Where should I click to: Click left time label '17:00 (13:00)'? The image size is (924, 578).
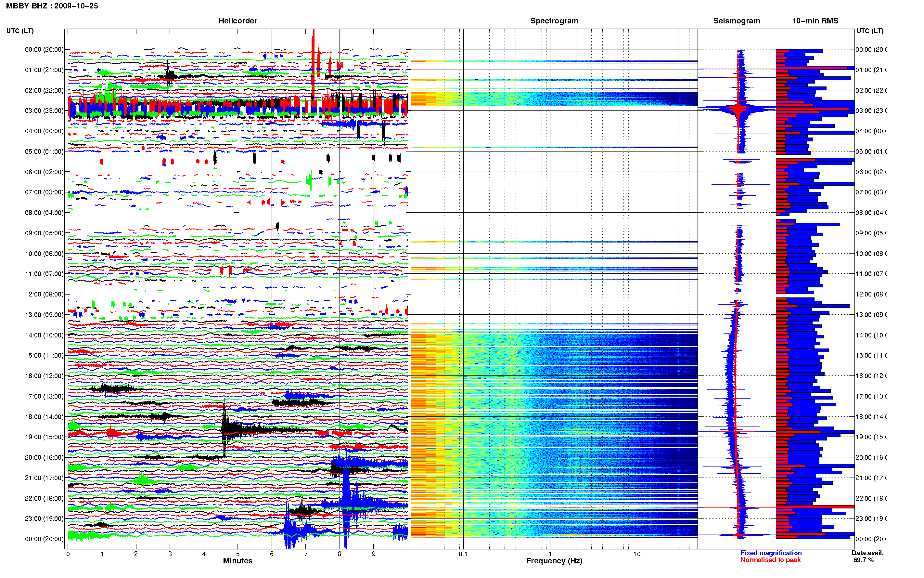pos(44,396)
